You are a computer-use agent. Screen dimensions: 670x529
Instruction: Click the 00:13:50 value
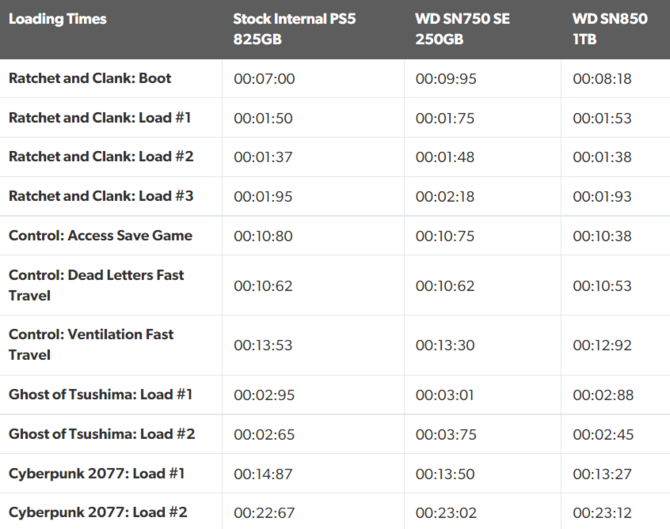(445, 474)
